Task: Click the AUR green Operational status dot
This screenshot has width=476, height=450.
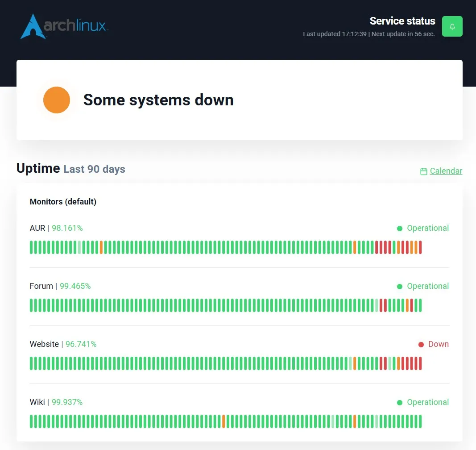Action: click(x=400, y=229)
